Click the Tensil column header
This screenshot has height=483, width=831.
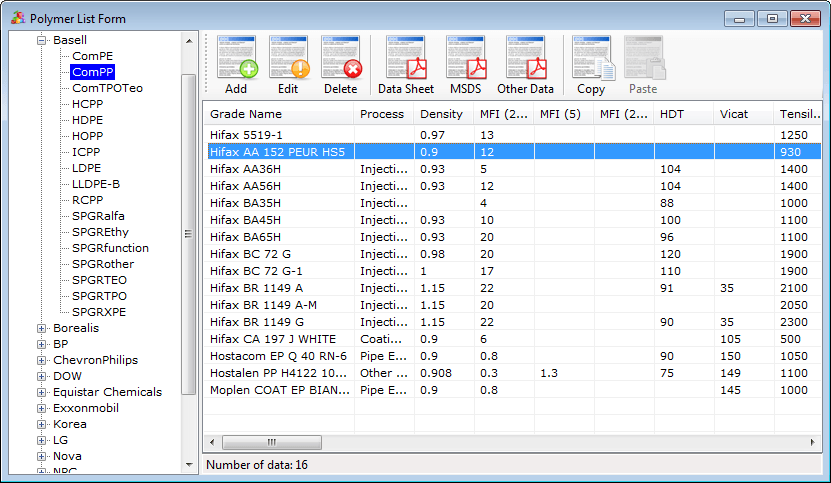pos(798,114)
